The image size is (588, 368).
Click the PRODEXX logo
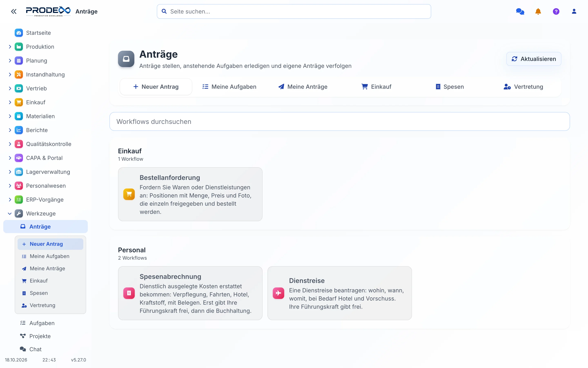pos(48,11)
